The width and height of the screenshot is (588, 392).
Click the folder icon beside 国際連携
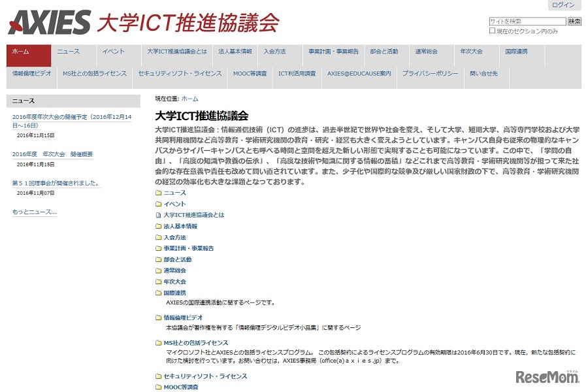(x=159, y=293)
